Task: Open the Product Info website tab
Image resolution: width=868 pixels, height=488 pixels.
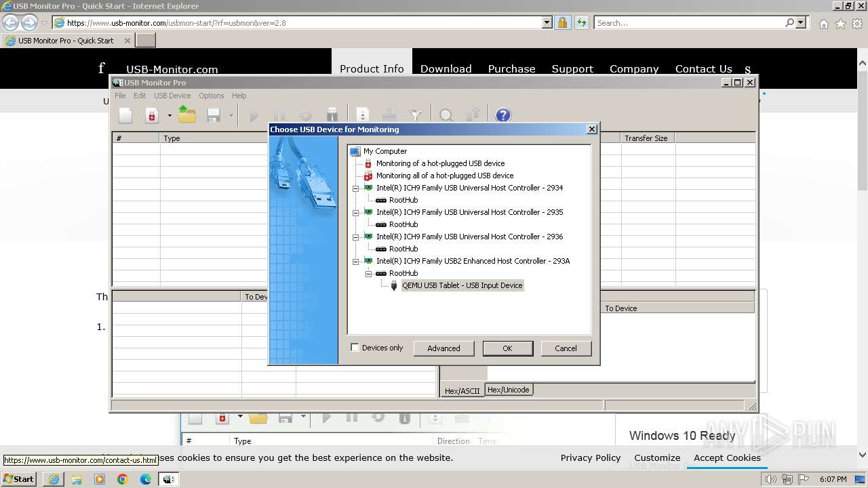Action: [x=372, y=68]
